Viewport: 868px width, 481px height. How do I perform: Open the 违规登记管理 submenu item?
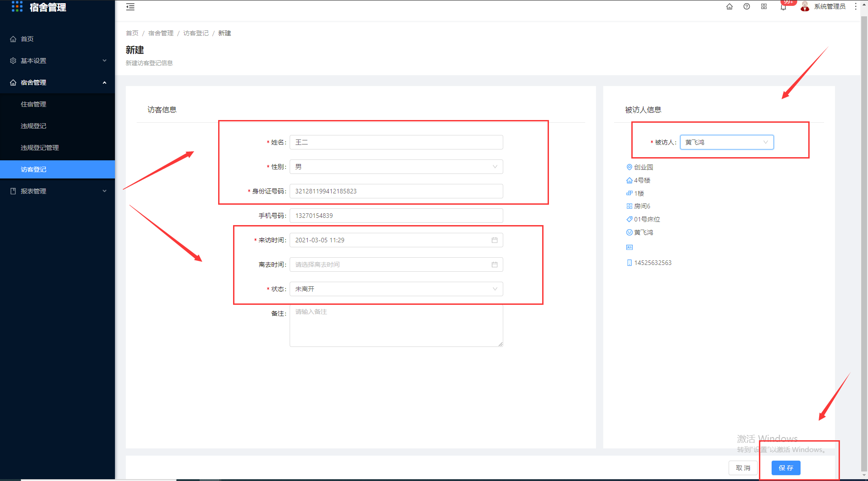click(x=57, y=148)
